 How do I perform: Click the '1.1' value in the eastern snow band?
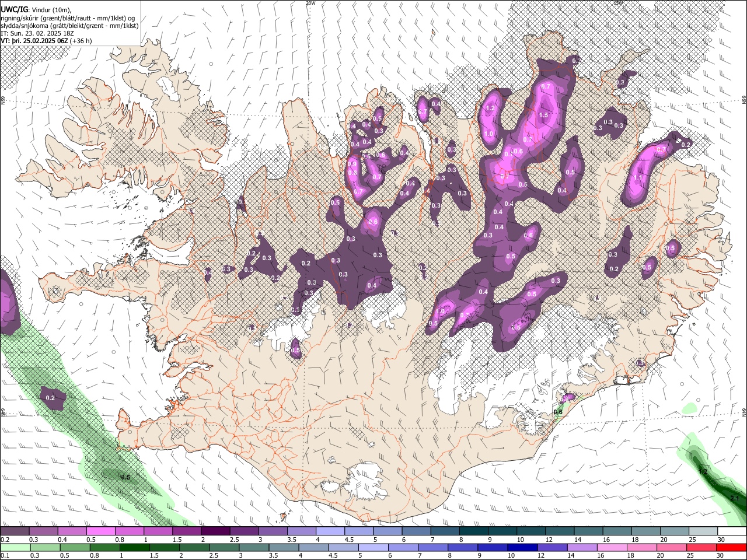638,178
